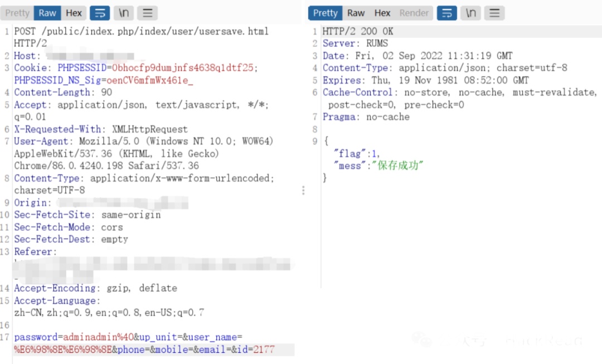The width and height of the screenshot is (602, 364).
Task: Open request pane hamburger options menu
Action: click(147, 13)
